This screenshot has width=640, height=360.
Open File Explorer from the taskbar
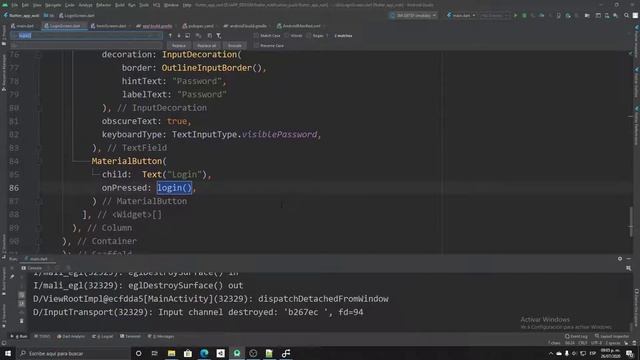171,353
